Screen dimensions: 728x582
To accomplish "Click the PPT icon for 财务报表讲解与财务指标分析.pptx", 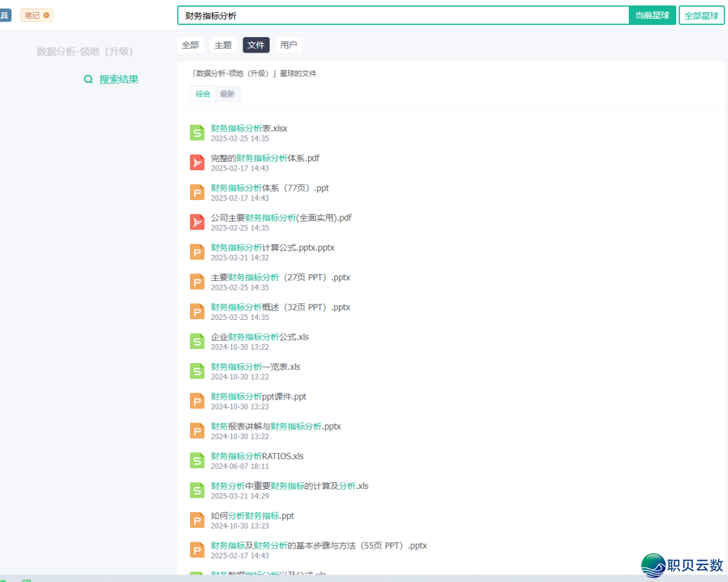I will (198, 430).
